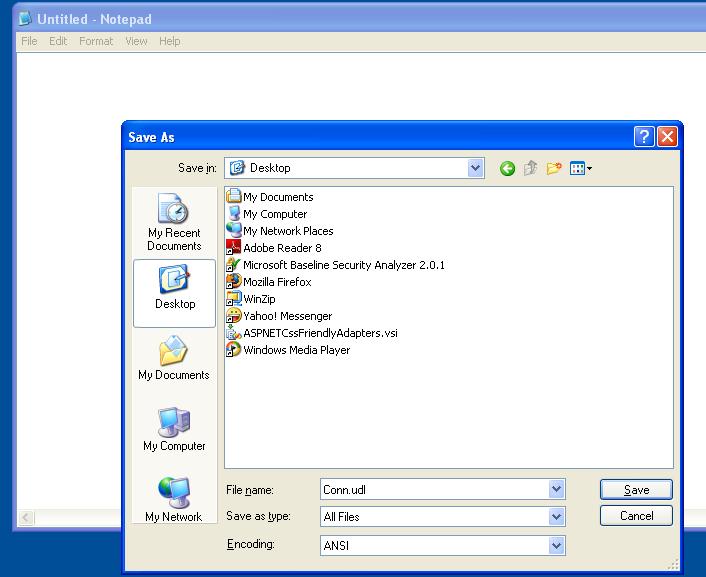The height and width of the screenshot is (577, 706).
Task: Go to My Documents in places bar
Action: coord(174,358)
